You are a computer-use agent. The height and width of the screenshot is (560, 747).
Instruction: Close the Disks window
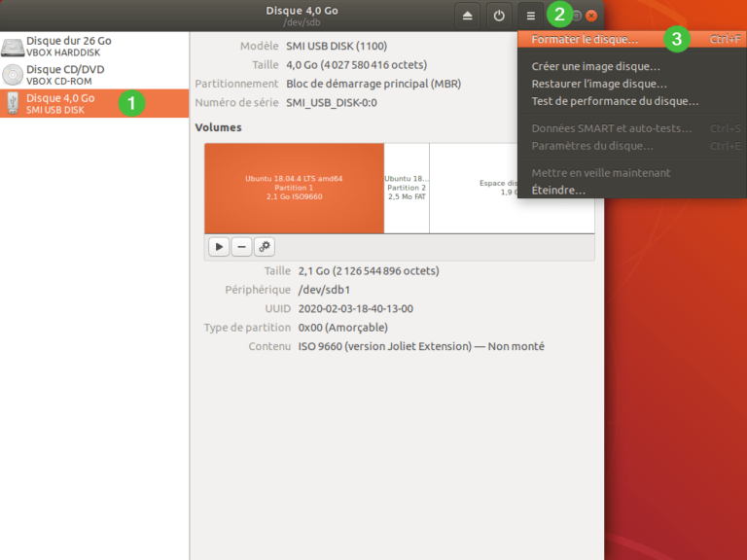tap(591, 16)
